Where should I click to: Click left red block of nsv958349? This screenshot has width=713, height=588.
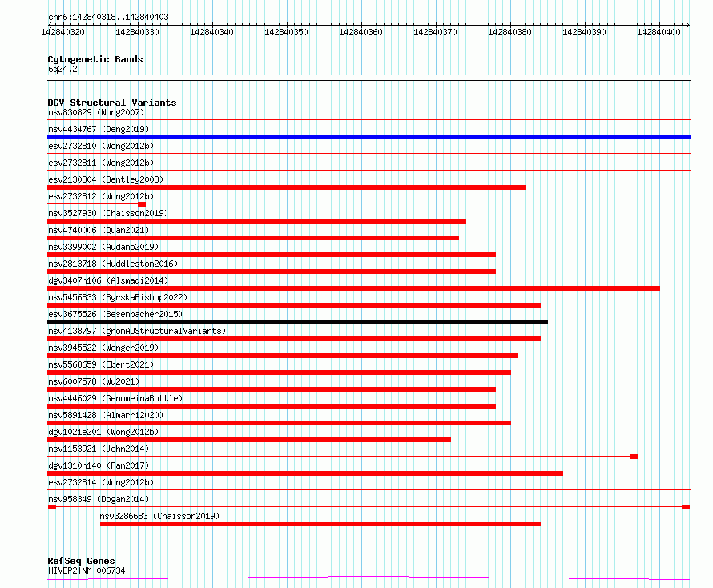point(52,507)
